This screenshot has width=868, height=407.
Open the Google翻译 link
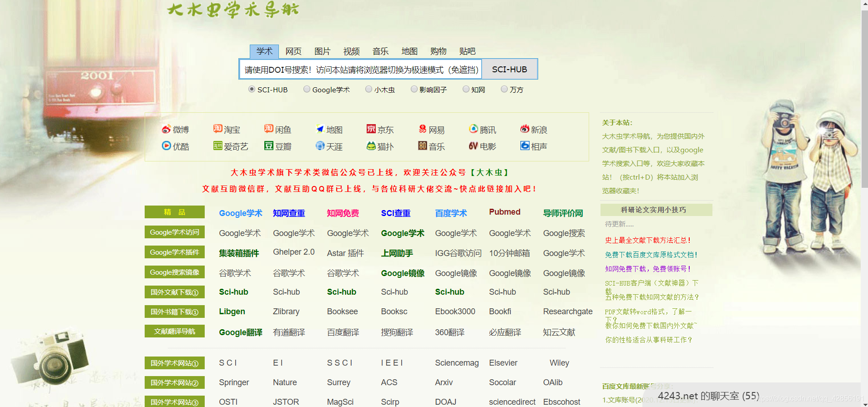tap(241, 332)
